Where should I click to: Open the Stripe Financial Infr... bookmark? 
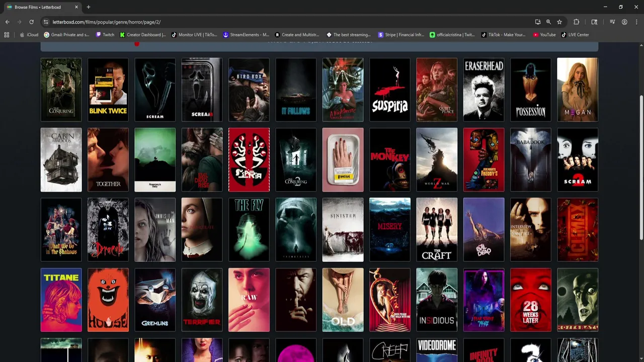401,35
